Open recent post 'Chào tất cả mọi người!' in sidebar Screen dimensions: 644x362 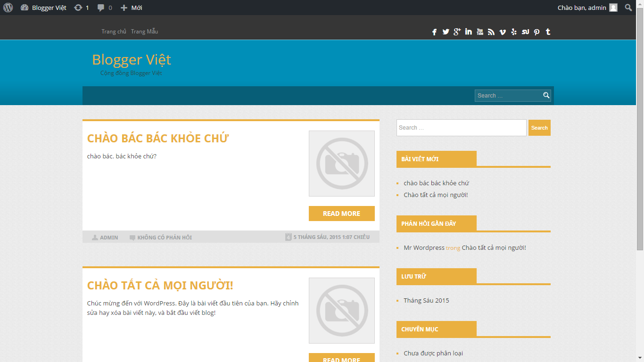point(436,195)
